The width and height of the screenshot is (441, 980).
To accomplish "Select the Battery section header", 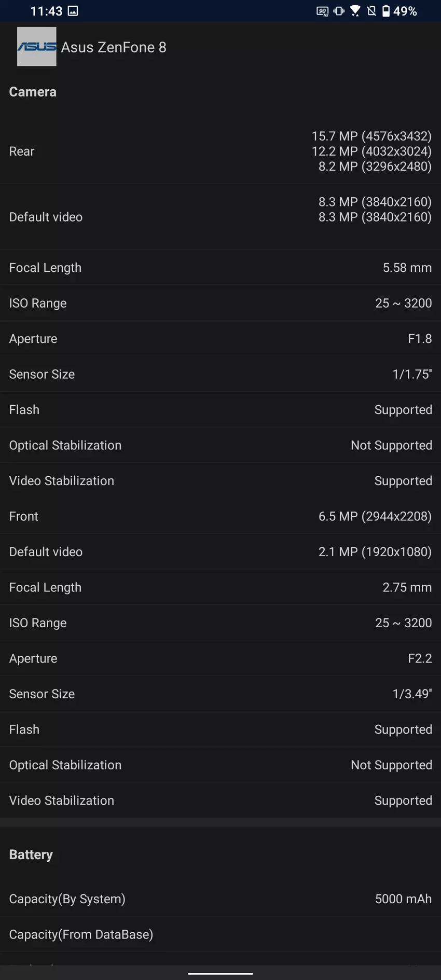I will [x=31, y=854].
